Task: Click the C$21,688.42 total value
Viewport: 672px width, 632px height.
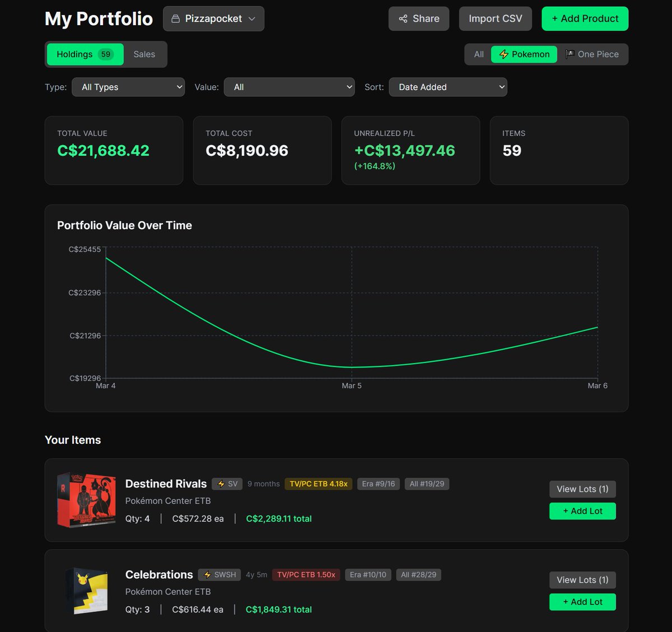Action: tap(103, 151)
